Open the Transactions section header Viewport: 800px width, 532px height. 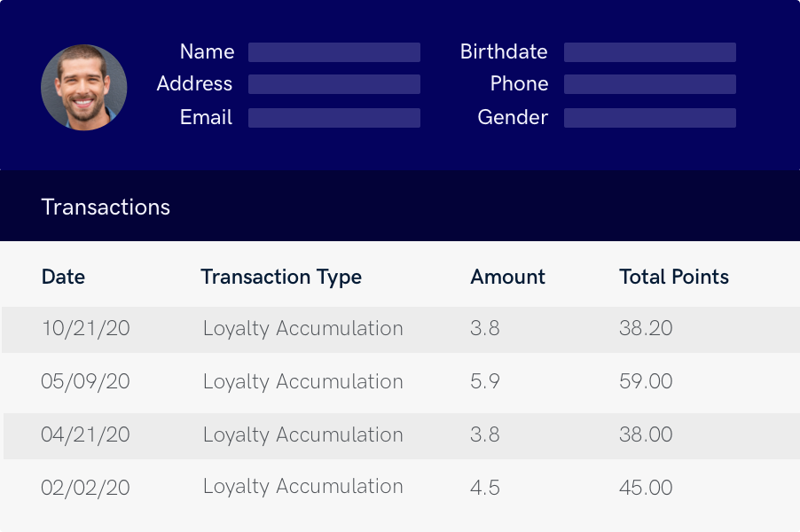(x=106, y=207)
